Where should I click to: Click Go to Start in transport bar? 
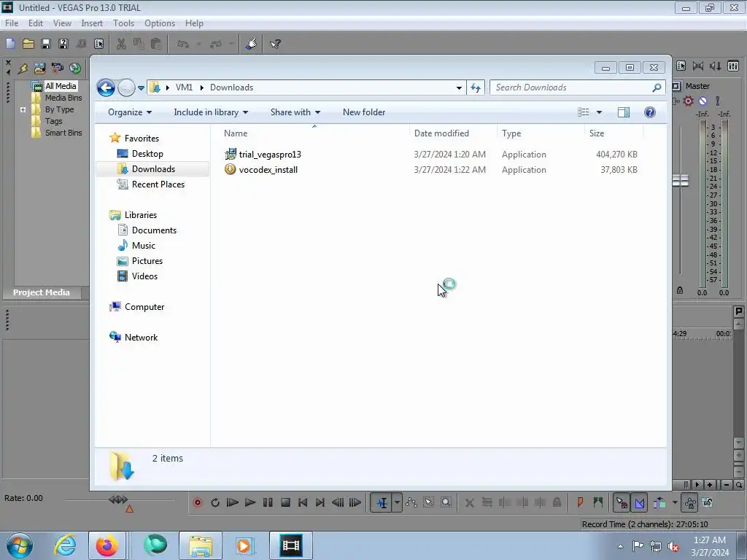coord(303,502)
